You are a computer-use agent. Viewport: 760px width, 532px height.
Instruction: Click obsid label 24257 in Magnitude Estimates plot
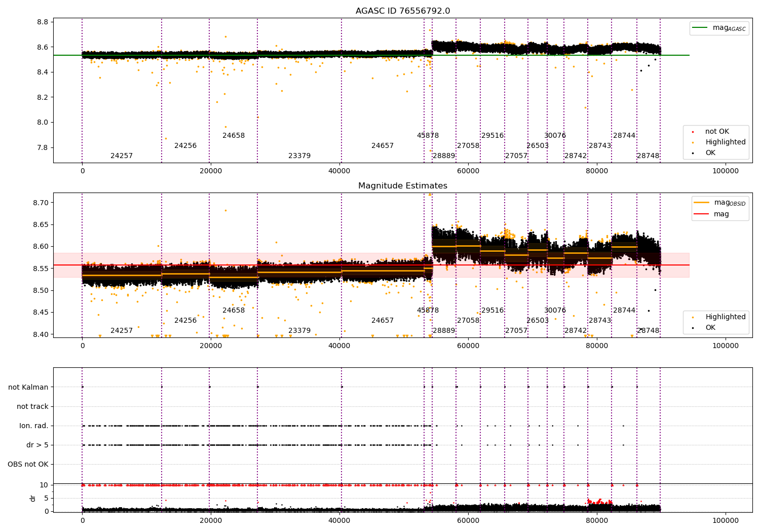point(122,330)
